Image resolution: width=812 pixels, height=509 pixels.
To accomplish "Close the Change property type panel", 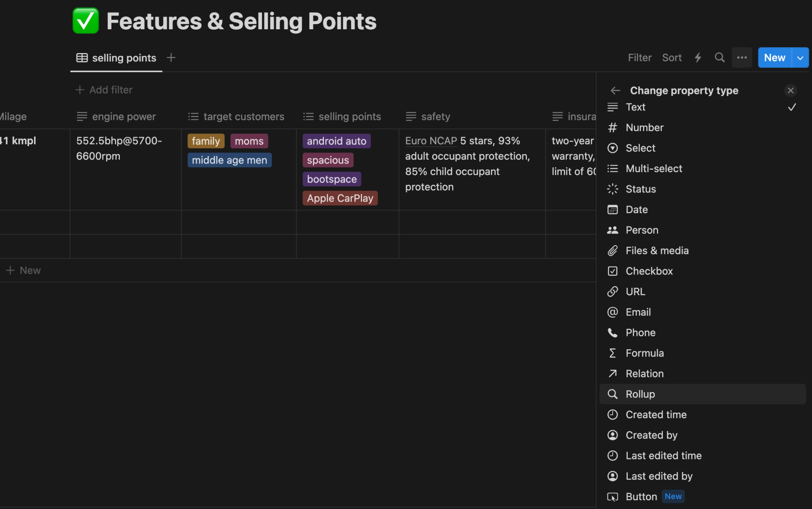I will click(791, 91).
